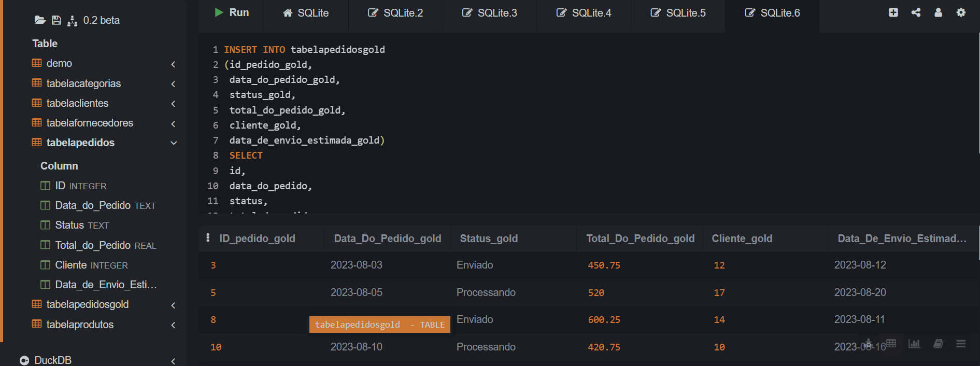Expand the DuckDB section
This screenshot has height=366, width=980.
pos(173,361)
